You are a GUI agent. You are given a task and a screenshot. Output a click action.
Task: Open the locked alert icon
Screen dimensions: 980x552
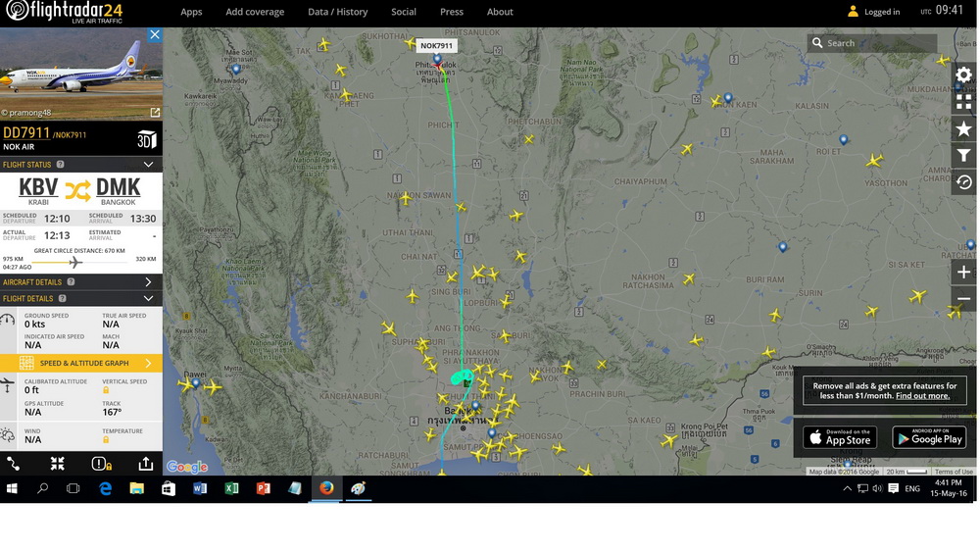101,463
